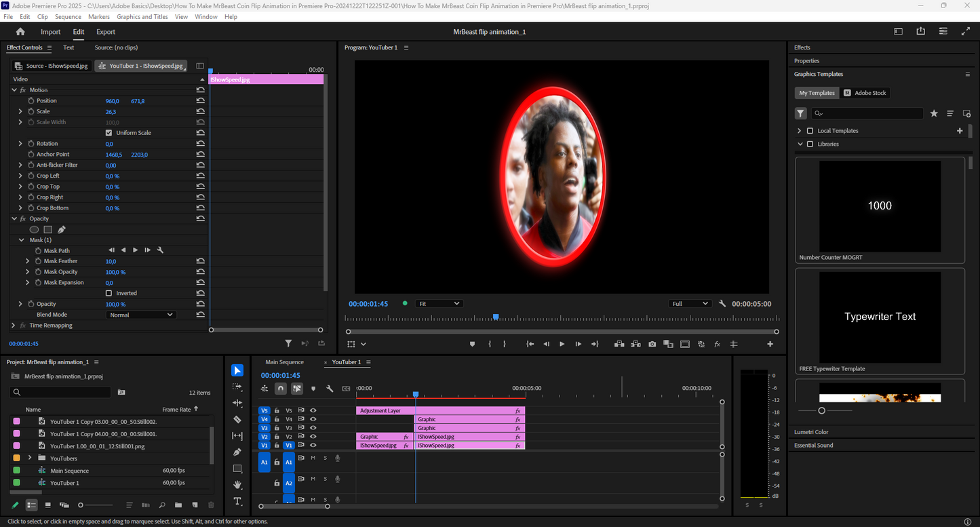Switch to the Main Sequence tab

pyautogui.click(x=284, y=362)
